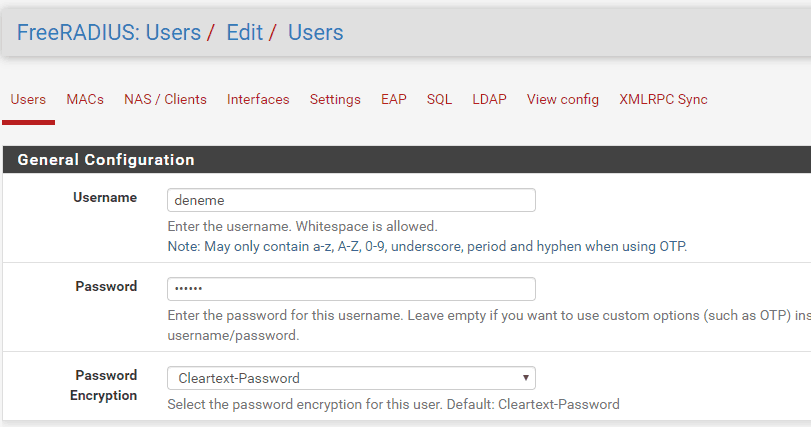Expand the Cleartext-Password encryption dropdown
Image resolution: width=811 pixels, height=427 pixels.
coord(351,378)
